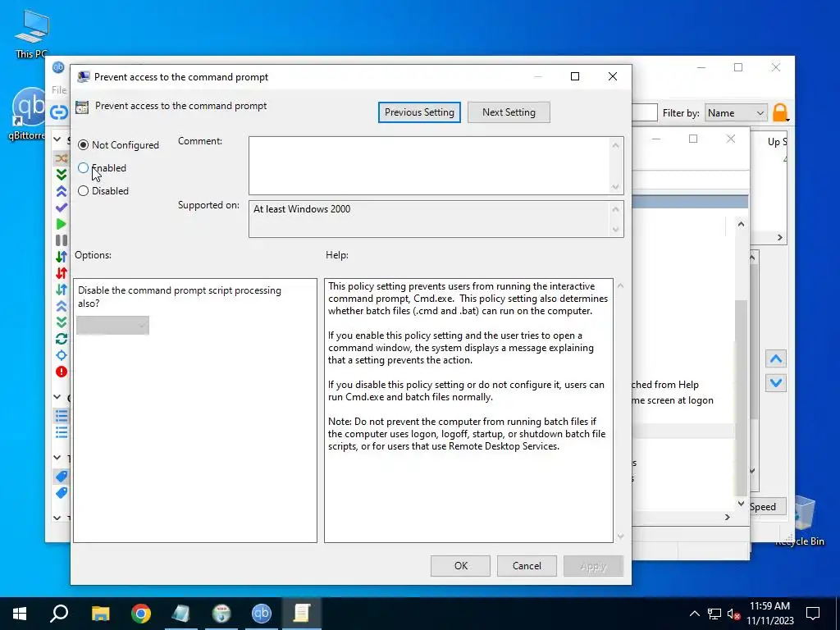Switch to the qBittorrent taskbar button
The image size is (840, 630).
coord(262,614)
